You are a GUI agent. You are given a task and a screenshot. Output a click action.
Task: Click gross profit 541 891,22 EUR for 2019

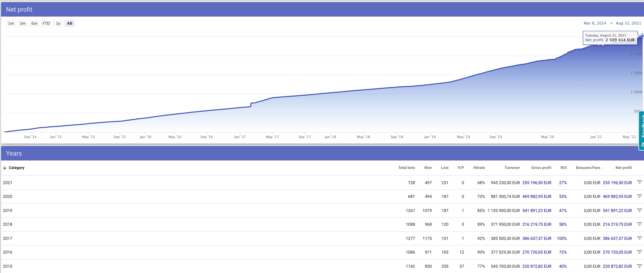(537, 211)
